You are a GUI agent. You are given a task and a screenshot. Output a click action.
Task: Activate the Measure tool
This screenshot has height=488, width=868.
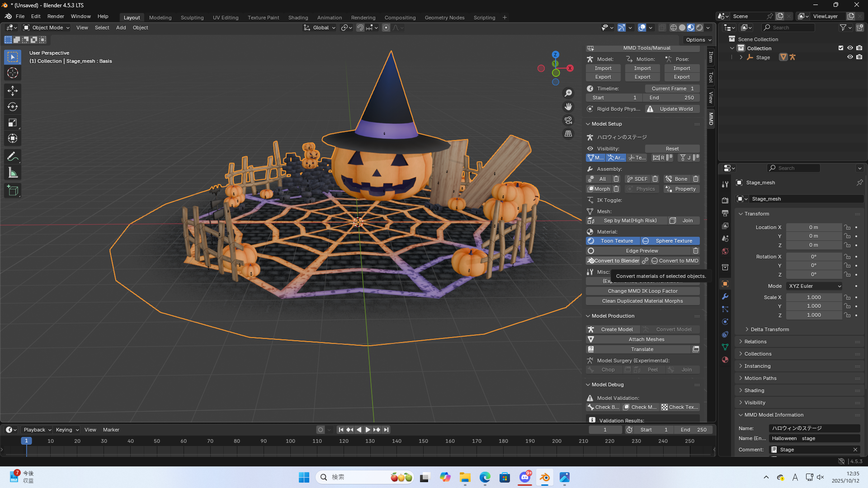point(12,172)
